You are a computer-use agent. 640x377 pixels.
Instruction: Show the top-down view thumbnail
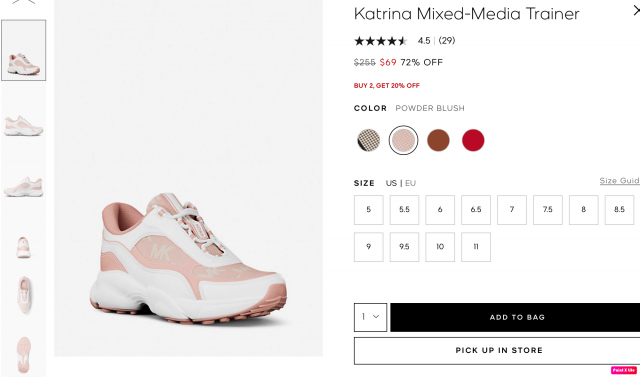point(24,295)
